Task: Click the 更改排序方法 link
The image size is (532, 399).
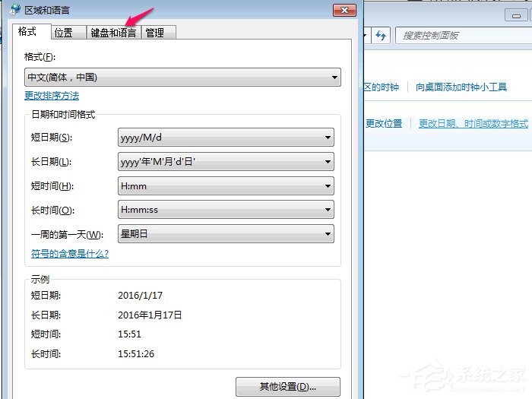Action: coord(52,96)
